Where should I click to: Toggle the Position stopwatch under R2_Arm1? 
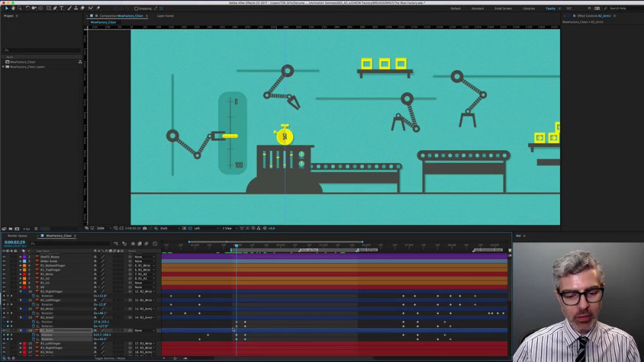coord(33,334)
